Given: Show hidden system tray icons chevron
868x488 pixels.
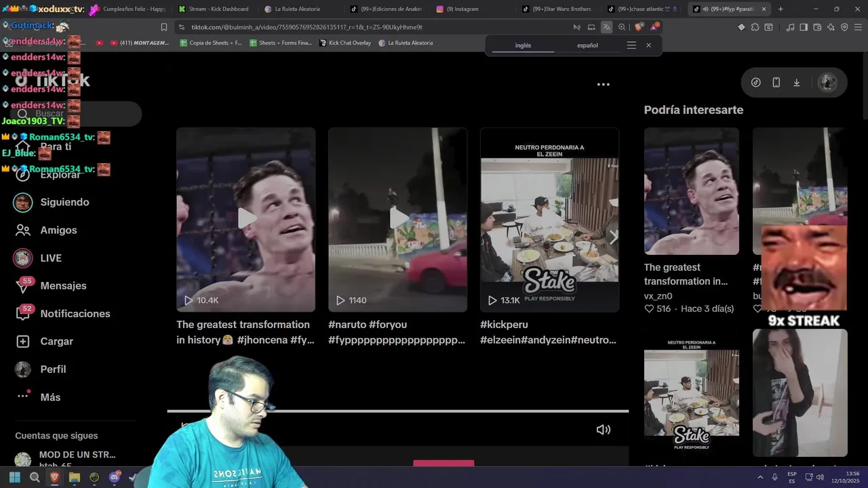Looking at the screenshot, I should pyautogui.click(x=759, y=477).
